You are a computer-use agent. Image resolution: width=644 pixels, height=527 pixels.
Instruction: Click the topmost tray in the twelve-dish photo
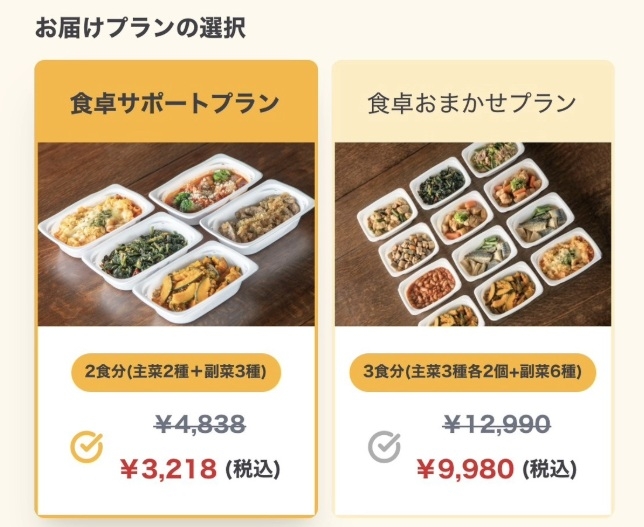[x=492, y=157]
